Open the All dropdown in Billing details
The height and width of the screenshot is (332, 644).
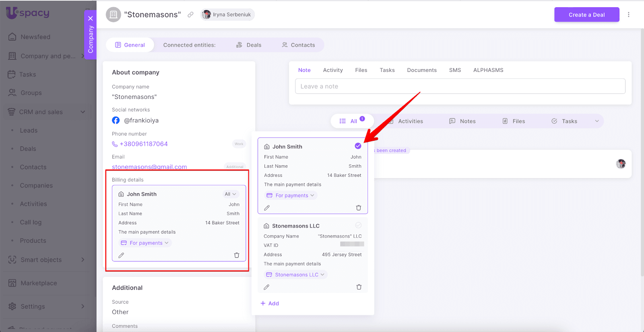coord(230,194)
